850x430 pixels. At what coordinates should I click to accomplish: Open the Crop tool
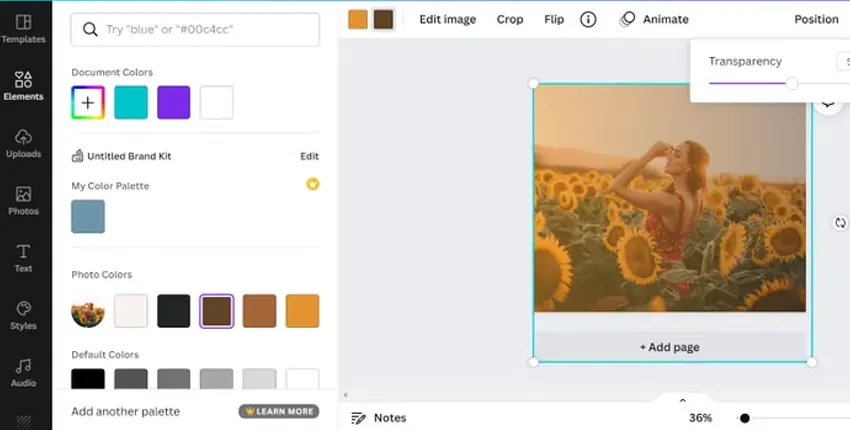tap(510, 19)
